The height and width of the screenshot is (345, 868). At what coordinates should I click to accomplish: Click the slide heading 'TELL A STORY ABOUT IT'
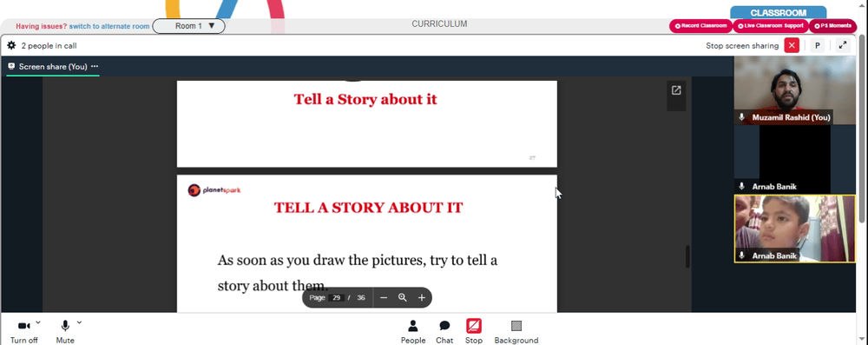click(x=368, y=208)
